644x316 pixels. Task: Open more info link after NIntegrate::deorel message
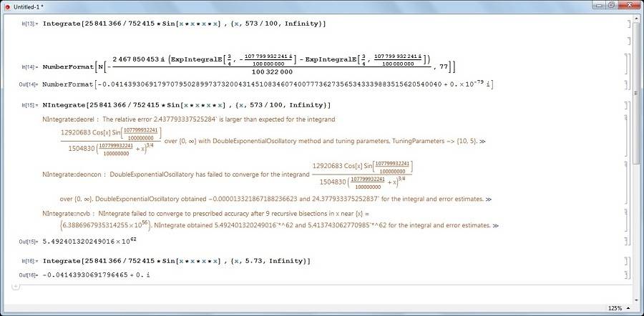pyautogui.click(x=482, y=141)
